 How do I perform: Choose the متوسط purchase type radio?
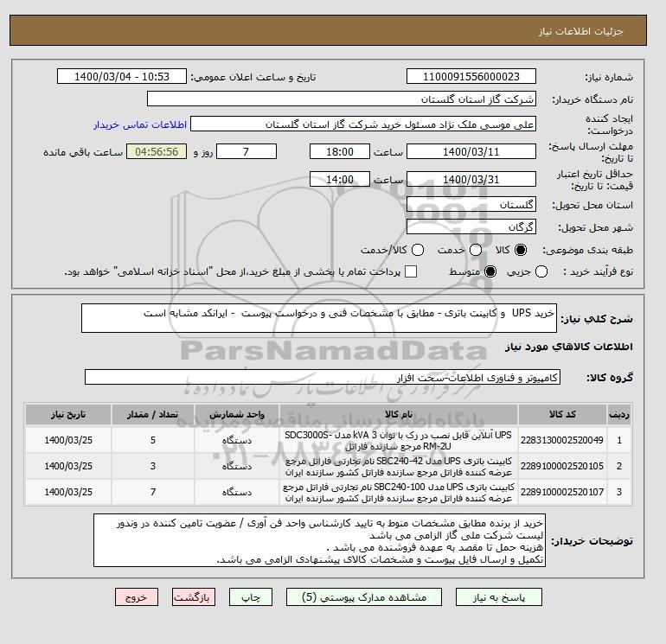pyautogui.click(x=490, y=271)
